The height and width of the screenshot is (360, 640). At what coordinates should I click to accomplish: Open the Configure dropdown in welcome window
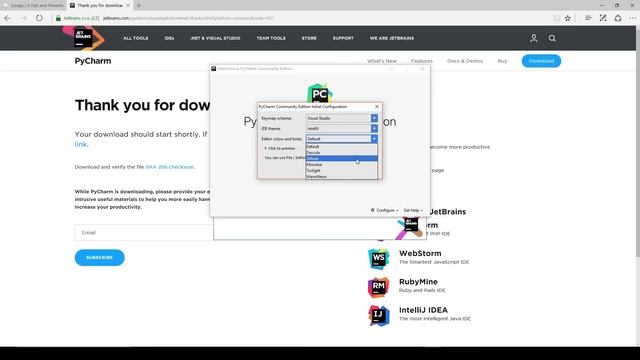pos(384,210)
